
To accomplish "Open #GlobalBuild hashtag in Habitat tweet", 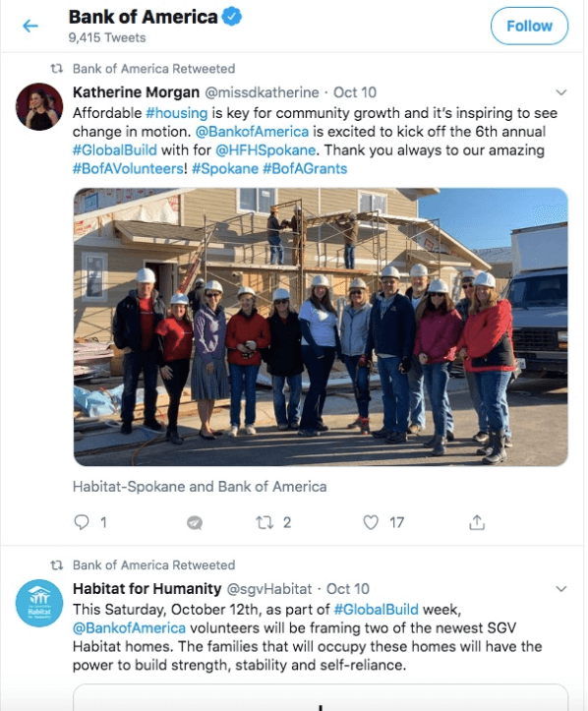I will (377, 609).
